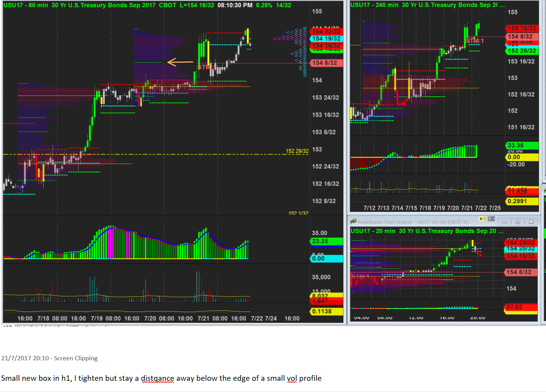Click the L=154 16/32 last price in the header
The image size is (546, 392).
197,5
